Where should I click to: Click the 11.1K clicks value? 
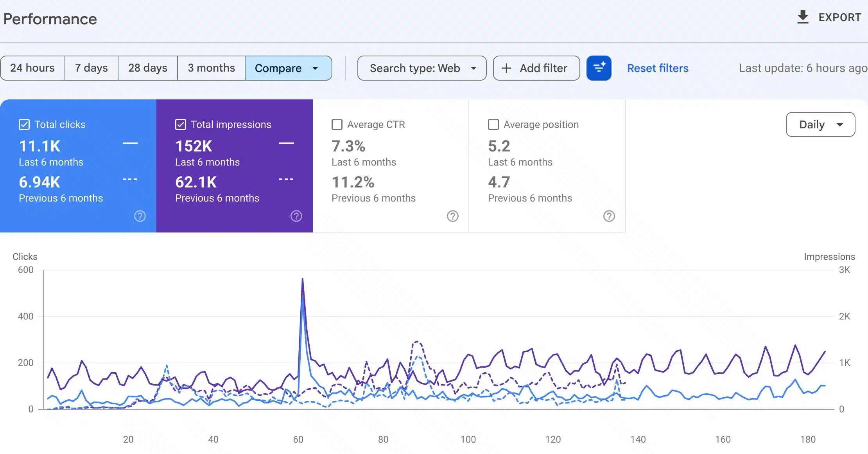coord(39,146)
